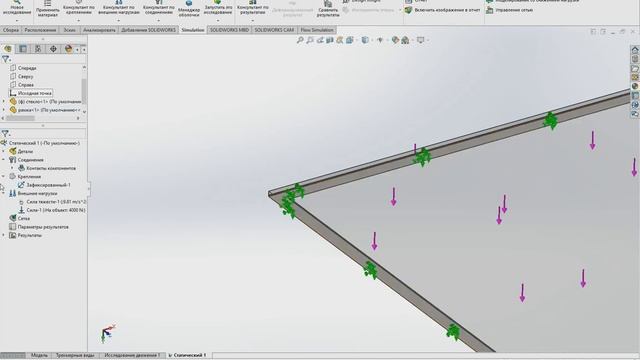The height and width of the screenshot is (360, 640).
Task: Click Включить изображение в отчет
Action: tap(442, 10)
